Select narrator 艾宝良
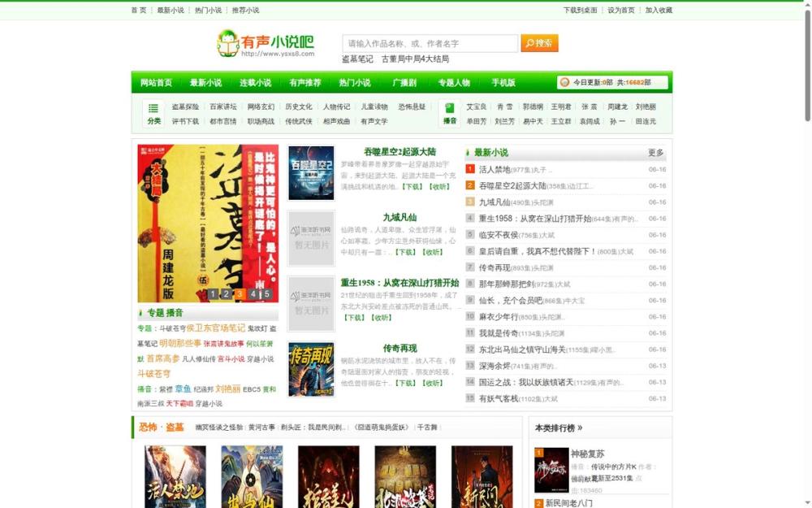 477,106
